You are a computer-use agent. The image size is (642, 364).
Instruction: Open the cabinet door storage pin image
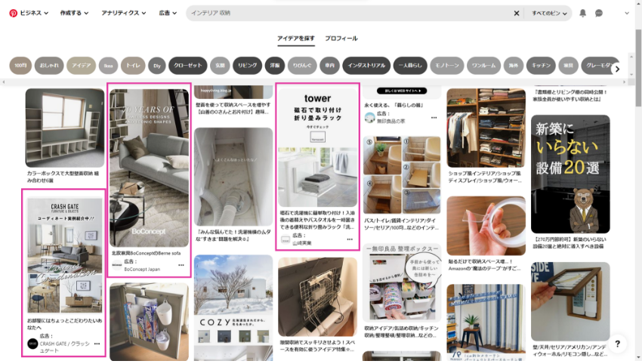coord(149,322)
